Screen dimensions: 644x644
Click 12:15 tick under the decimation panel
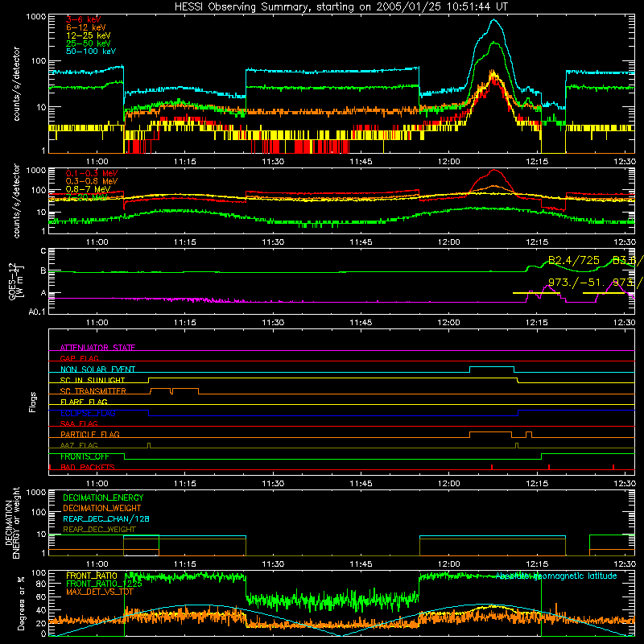[x=536, y=564]
